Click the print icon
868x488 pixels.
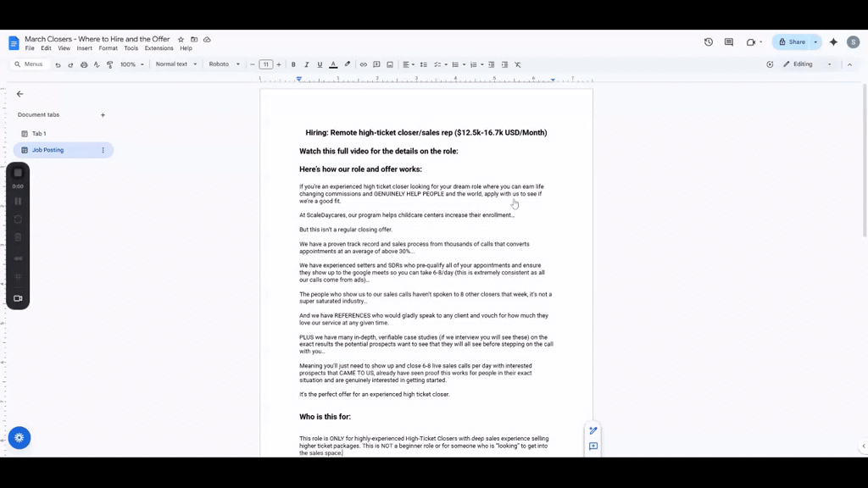coord(84,64)
